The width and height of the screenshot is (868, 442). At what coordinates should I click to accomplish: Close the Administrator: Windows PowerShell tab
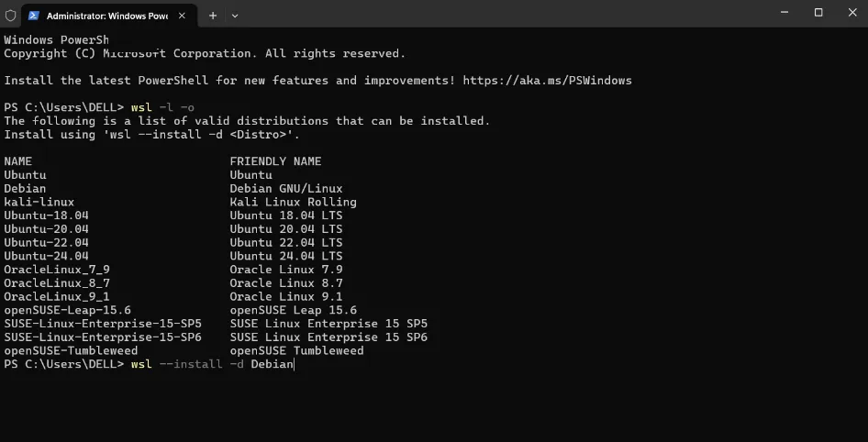(x=184, y=16)
